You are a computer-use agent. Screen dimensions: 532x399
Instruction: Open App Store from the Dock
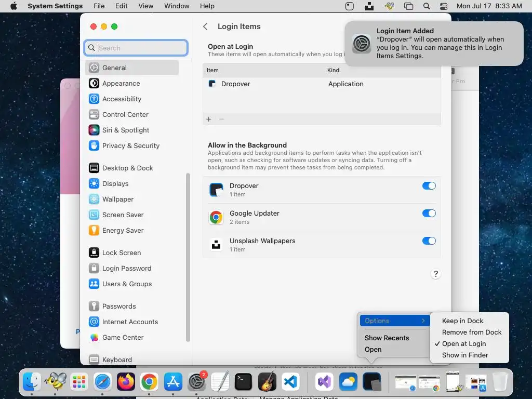(173, 382)
